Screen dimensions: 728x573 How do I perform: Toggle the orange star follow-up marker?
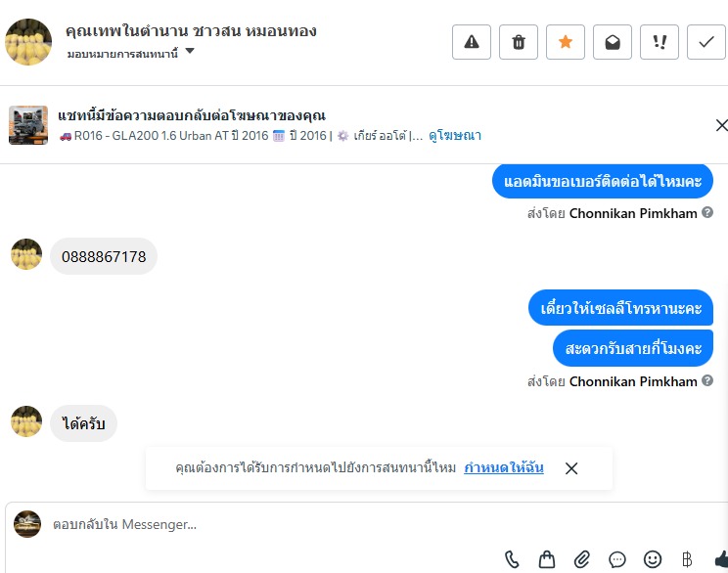[x=566, y=42]
